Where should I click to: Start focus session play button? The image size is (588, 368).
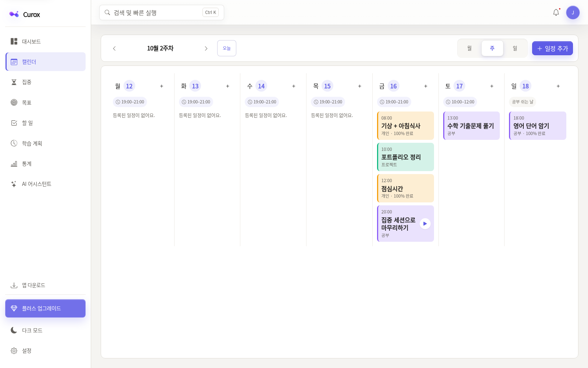425,224
